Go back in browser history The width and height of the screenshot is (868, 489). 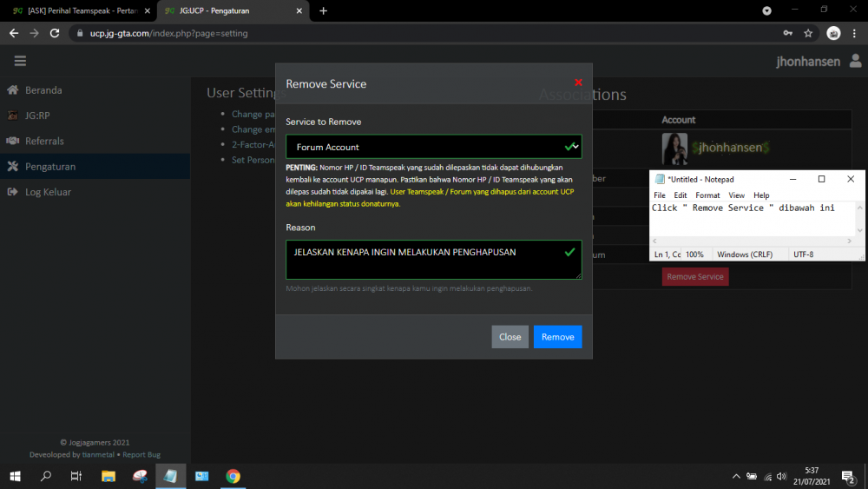pyautogui.click(x=14, y=33)
